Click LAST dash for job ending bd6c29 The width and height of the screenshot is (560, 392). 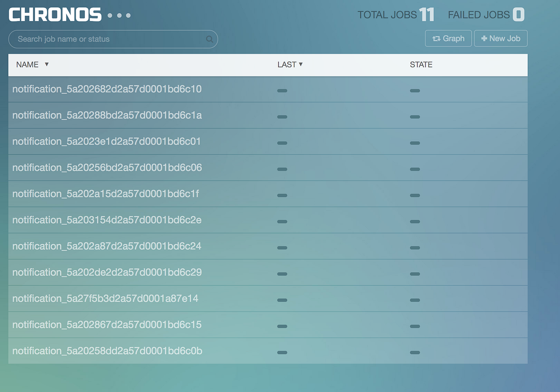click(x=282, y=274)
